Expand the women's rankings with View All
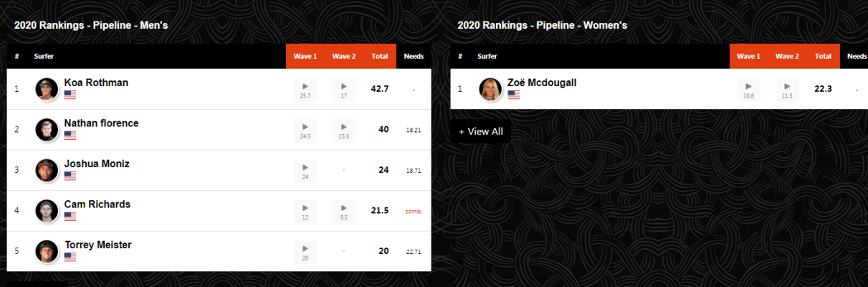 [x=481, y=131]
